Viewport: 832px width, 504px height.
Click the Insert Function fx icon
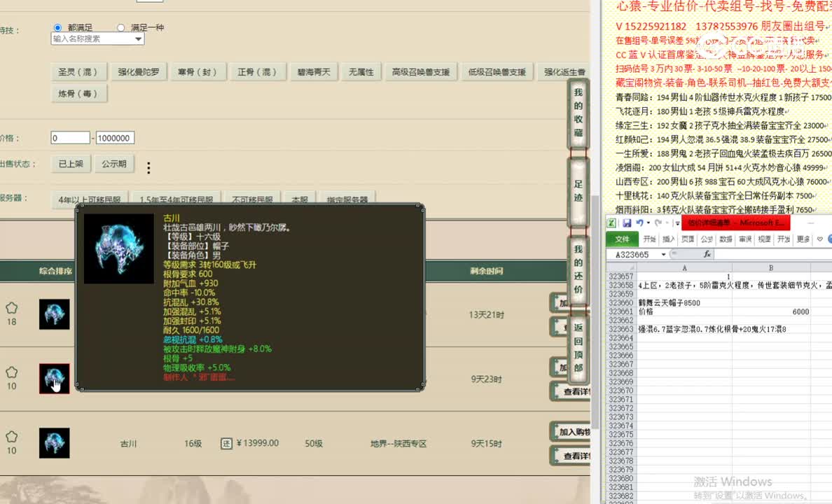(x=707, y=254)
